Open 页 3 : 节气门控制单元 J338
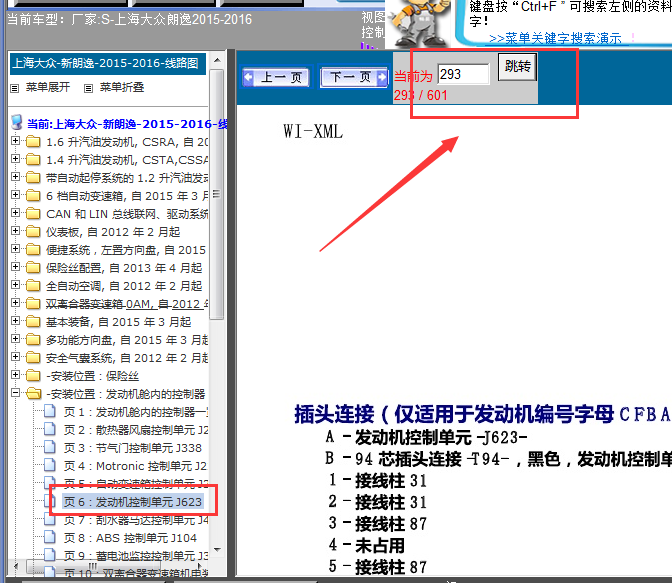 pos(132,448)
